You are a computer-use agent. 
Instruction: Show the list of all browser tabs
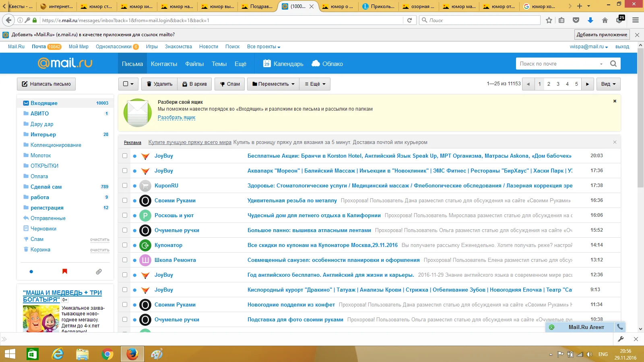click(x=588, y=6)
